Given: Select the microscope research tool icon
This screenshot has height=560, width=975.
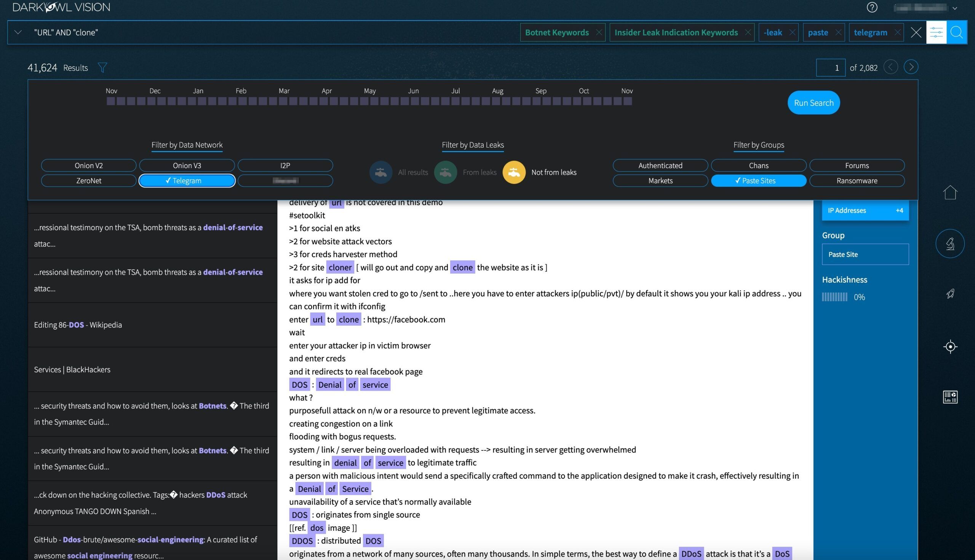Looking at the screenshot, I should pos(950,243).
